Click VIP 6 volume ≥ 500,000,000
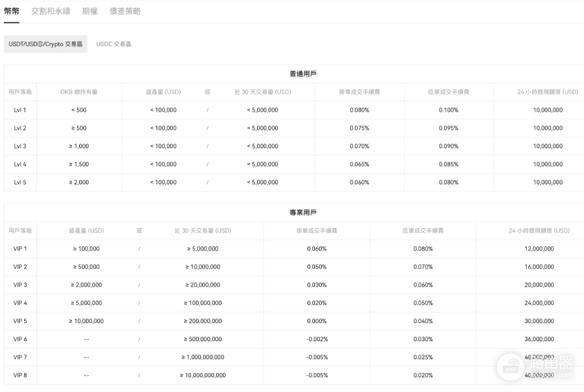This screenshot has height=392, width=584. tap(203, 338)
